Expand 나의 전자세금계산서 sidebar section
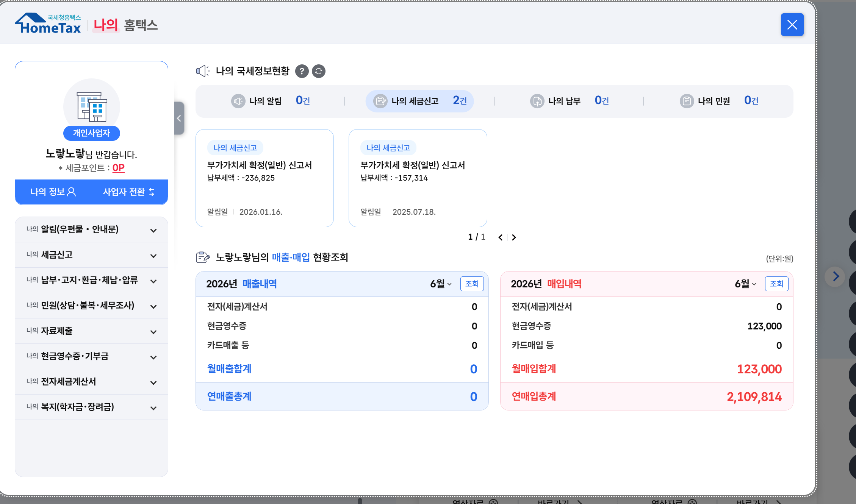This screenshot has height=504, width=856. (x=91, y=382)
